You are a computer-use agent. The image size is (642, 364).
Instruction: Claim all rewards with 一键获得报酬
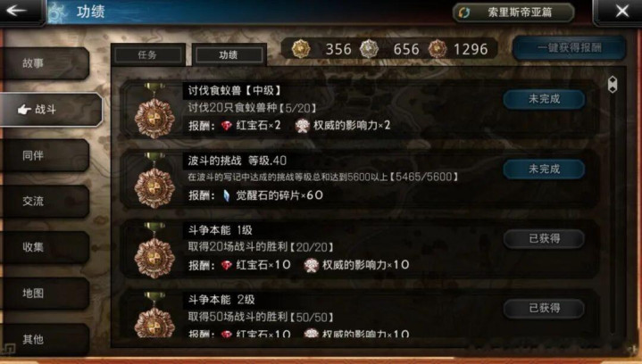pos(570,48)
